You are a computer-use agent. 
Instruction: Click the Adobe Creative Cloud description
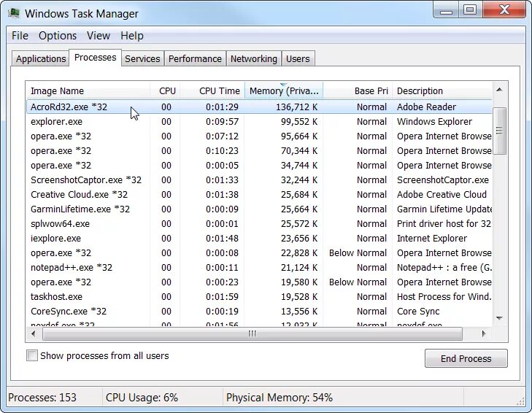point(442,194)
